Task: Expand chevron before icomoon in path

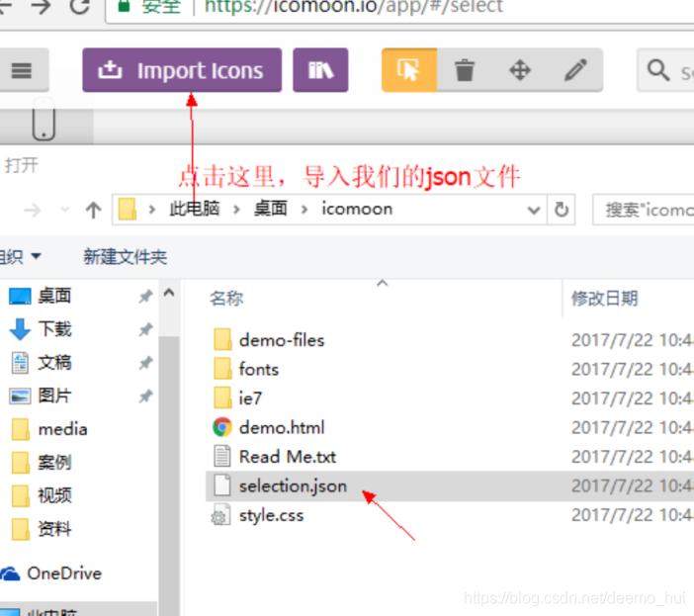Action: point(304,209)
